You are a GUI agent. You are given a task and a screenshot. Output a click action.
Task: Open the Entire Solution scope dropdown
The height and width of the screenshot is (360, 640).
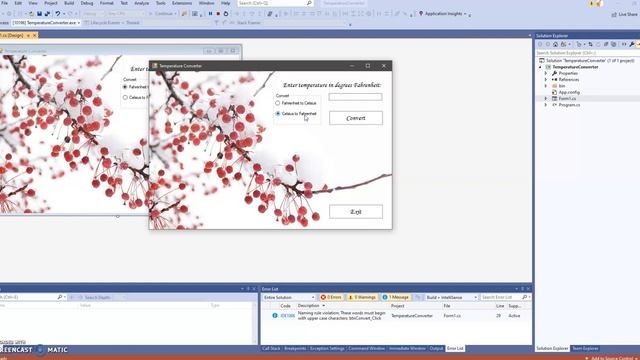(289, 297)
